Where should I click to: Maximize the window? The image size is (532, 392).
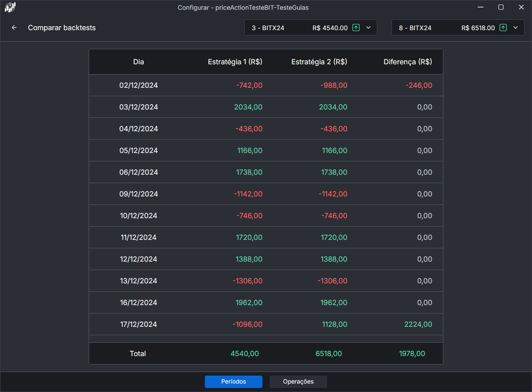501,7
